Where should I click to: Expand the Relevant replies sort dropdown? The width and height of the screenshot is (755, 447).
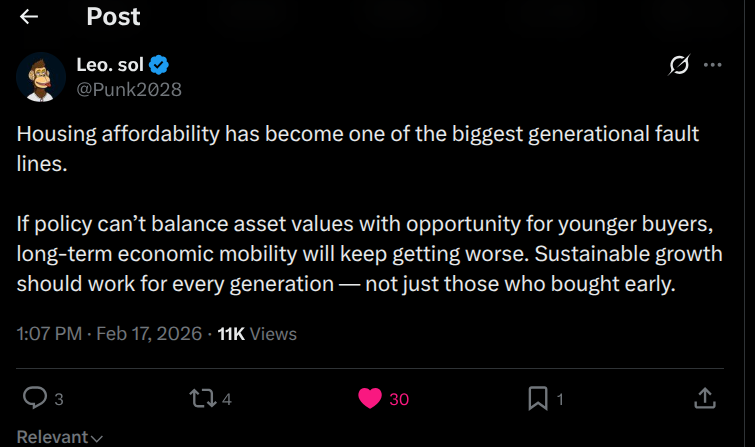click(60, 437)
